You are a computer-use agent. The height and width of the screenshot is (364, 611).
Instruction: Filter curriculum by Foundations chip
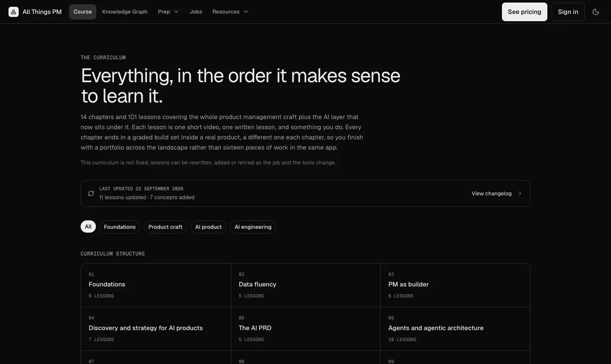pos(120,227)
